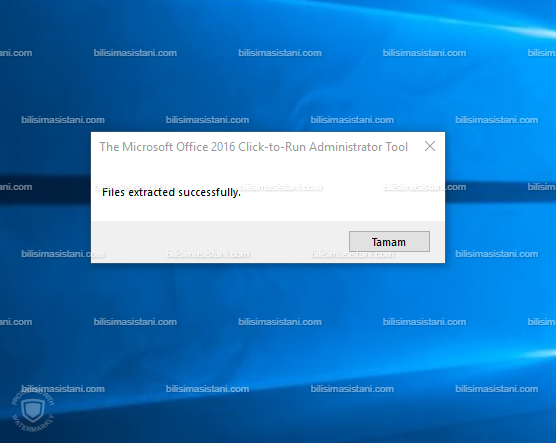Click the Watermarkly shield logo
556x443 pixels.
33,411
